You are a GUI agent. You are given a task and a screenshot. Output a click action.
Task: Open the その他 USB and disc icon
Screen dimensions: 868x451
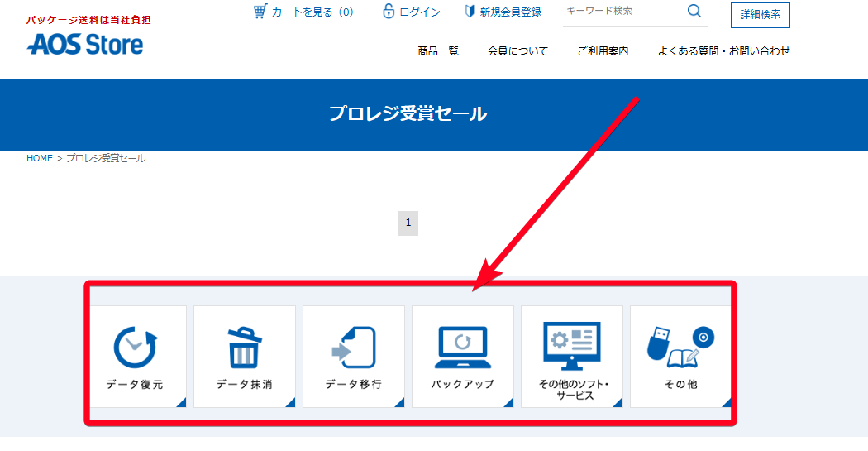point(681,348)
